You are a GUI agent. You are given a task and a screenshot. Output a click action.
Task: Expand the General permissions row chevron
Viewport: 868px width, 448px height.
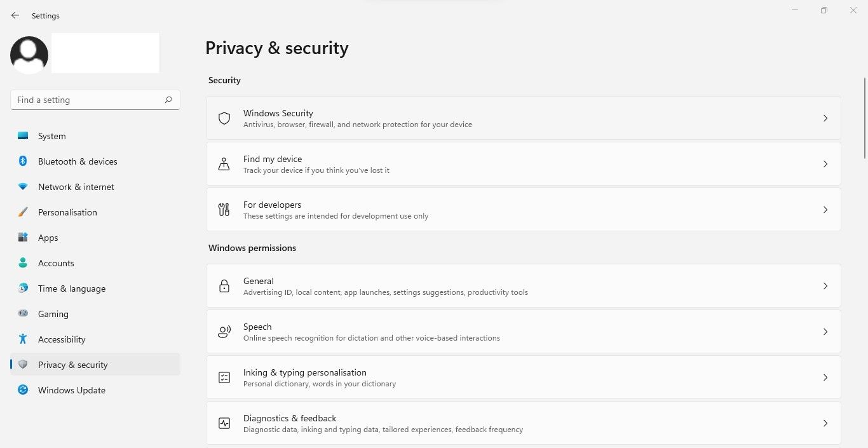coord(825,286)
